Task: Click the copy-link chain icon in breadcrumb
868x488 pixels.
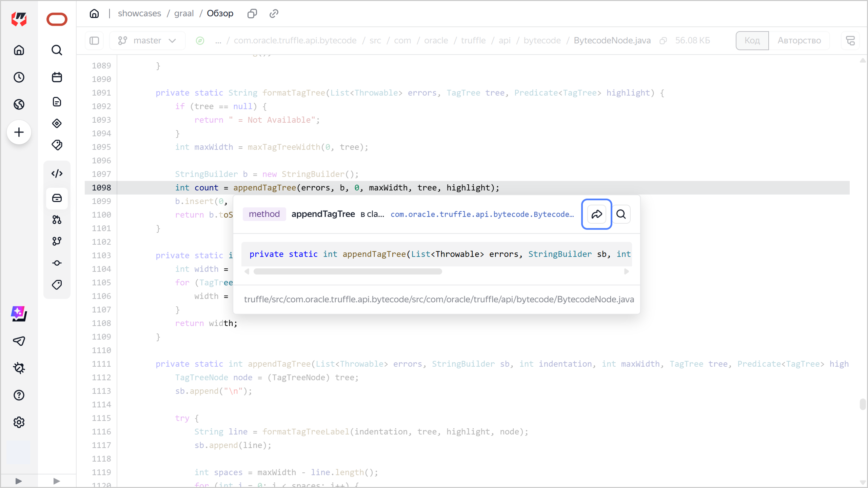Action: 274,14
